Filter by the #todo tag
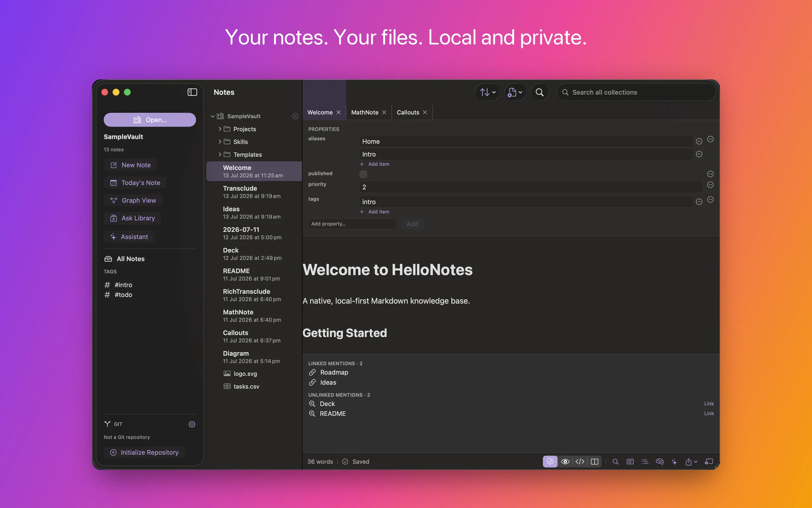 coord(118,295)
